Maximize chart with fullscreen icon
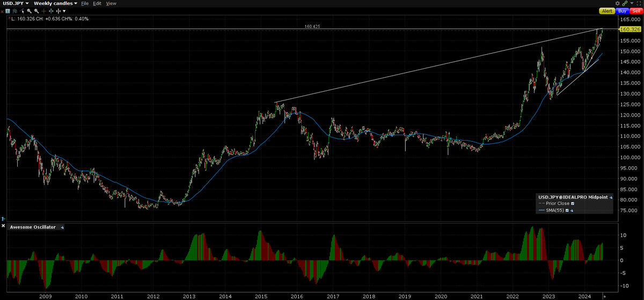644x300 pixels. pos(639,3)
